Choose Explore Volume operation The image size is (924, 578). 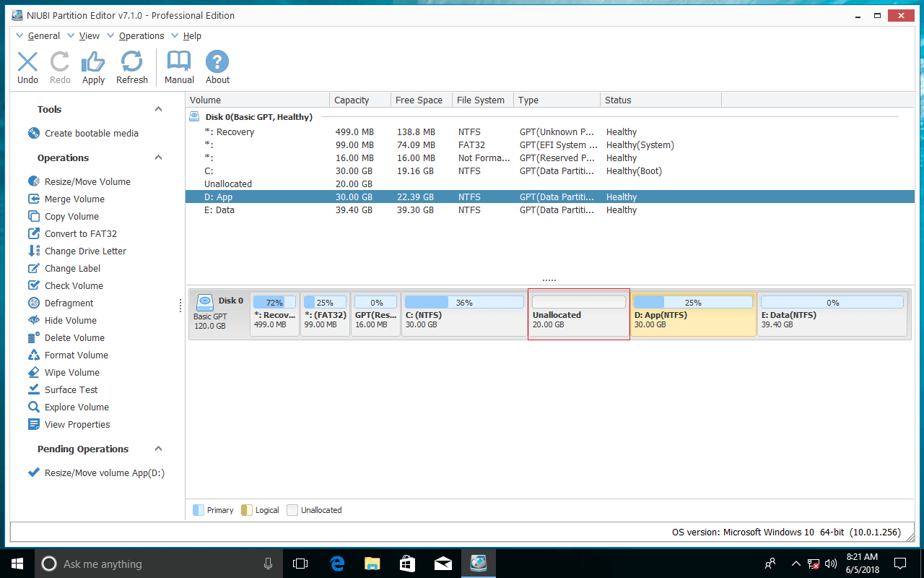pos(68,407)
